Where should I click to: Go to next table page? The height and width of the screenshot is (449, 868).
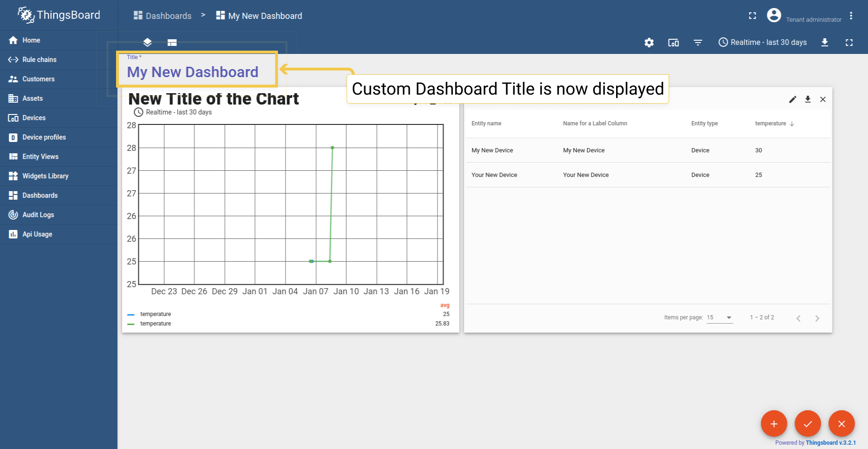(817, 318)
